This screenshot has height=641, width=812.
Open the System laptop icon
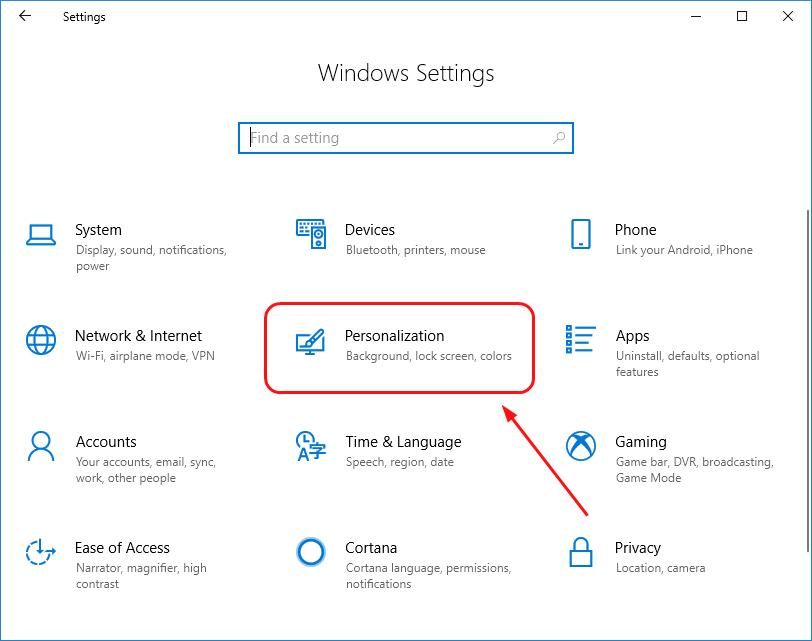41,235
